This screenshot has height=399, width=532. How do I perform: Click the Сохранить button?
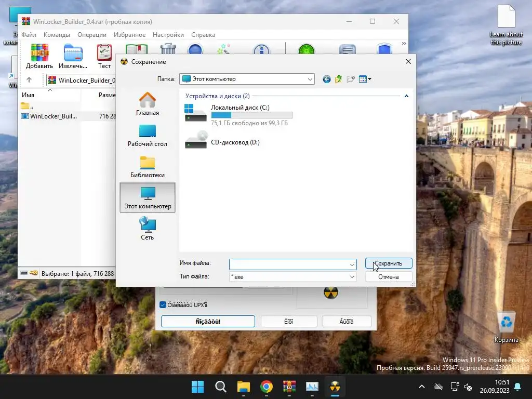(x=389, y=263)
